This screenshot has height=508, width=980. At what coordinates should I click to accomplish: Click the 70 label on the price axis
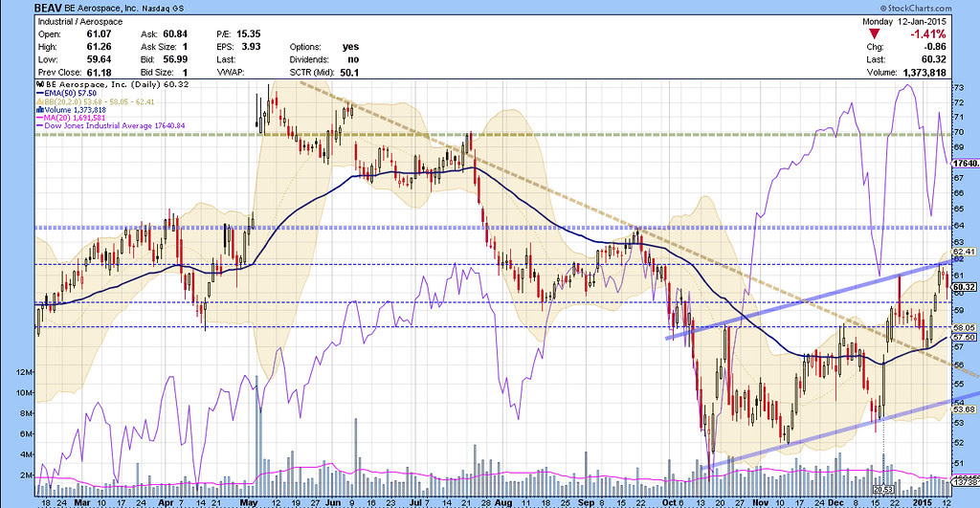[x=957, y=132]
